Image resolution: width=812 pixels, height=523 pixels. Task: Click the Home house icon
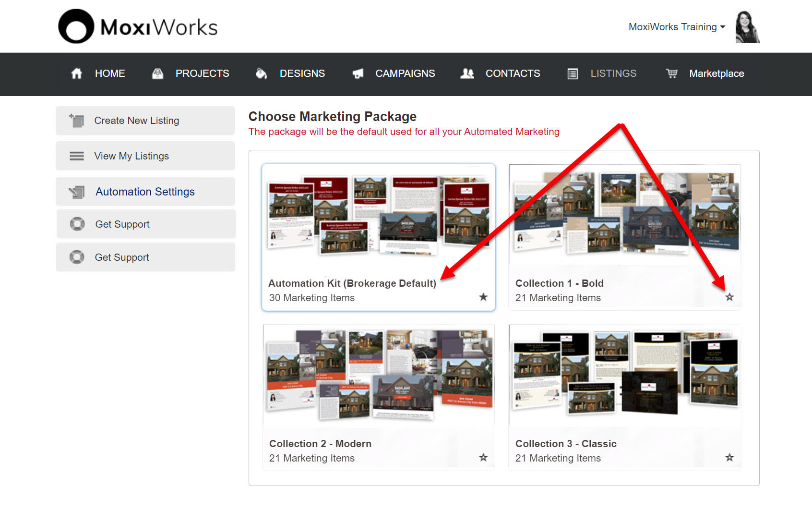pyautogui.click(x=77, y=73)
